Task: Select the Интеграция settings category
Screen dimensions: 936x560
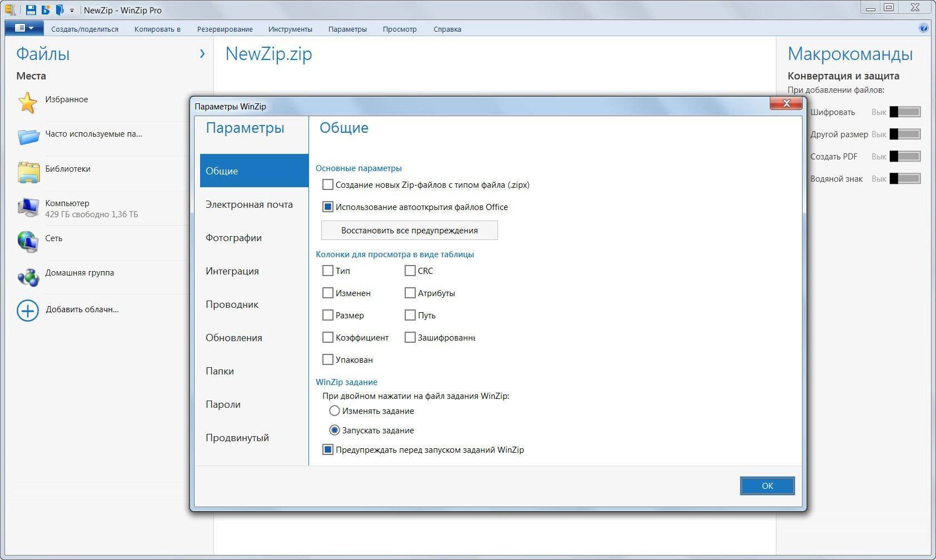Action: pos(254,271)
